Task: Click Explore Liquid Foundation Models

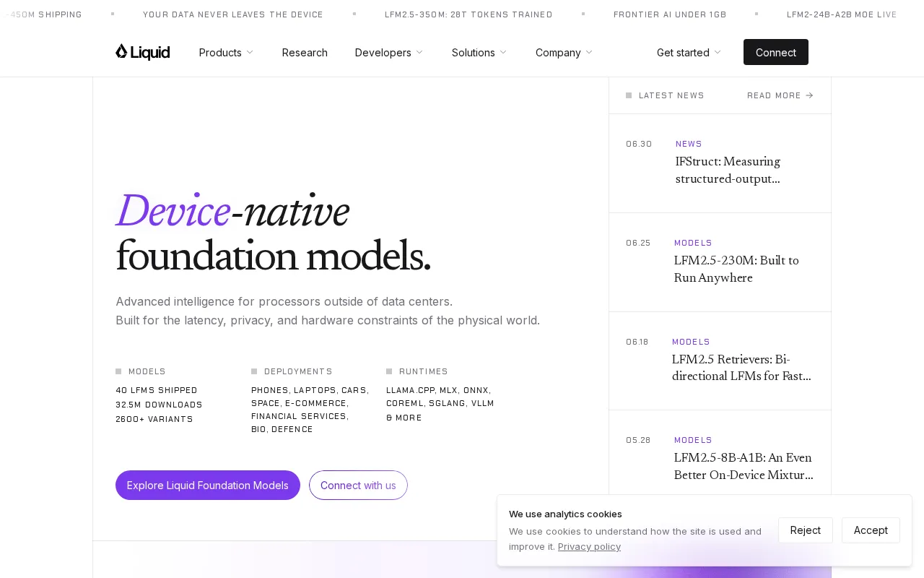Action: click(x=208, y=485)
